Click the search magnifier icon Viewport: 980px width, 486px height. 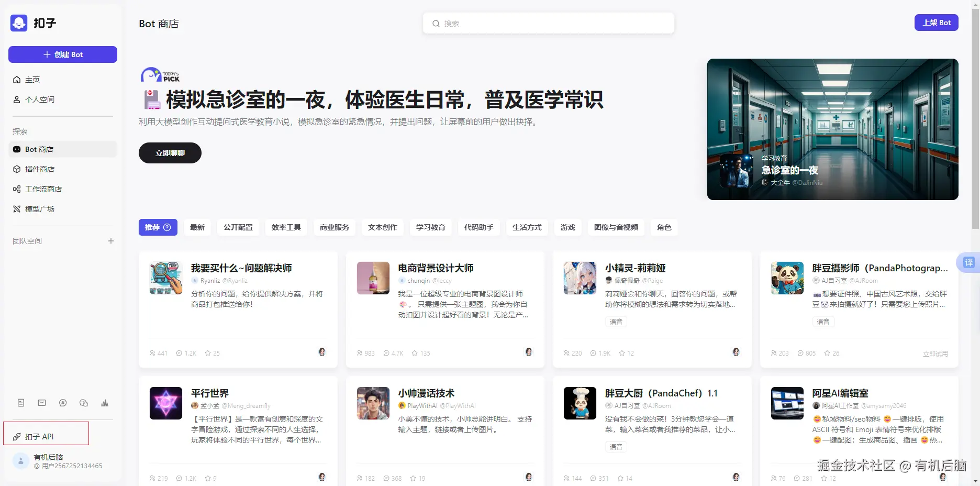[436, 24]
